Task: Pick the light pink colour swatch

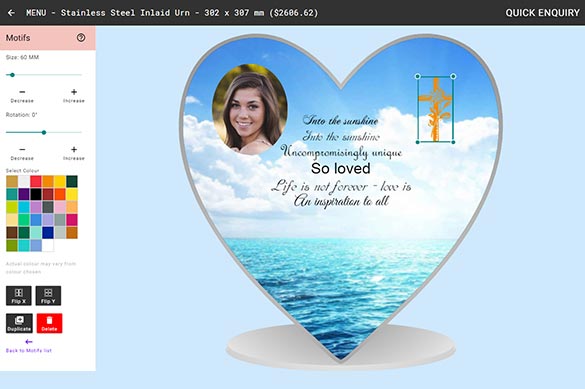Action: [x=60, y=207]
